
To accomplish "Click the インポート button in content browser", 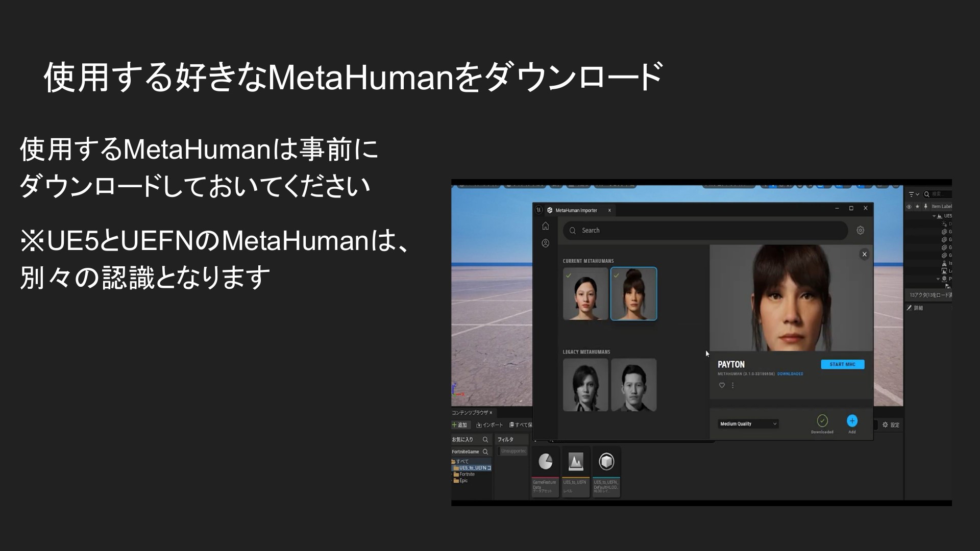I will click(489, 425).
